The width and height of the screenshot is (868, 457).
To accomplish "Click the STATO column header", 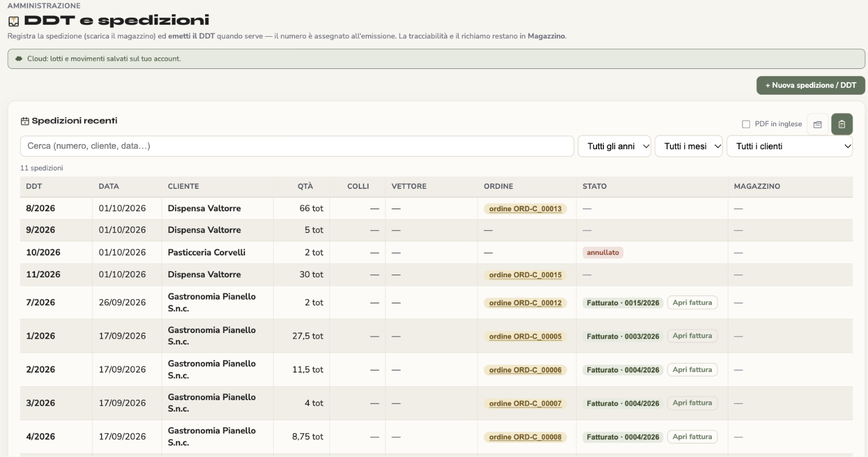I will pyautogui.click(x=594, y=187).
